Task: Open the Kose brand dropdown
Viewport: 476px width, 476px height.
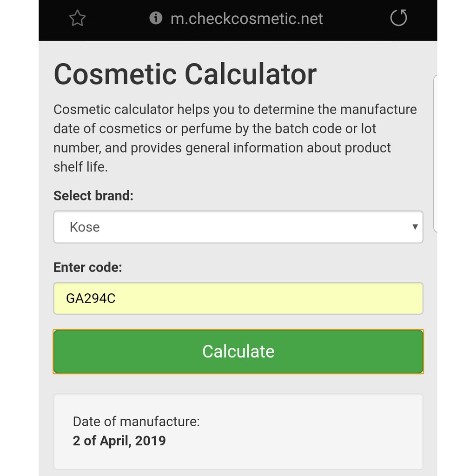Action: click(238, 227)
